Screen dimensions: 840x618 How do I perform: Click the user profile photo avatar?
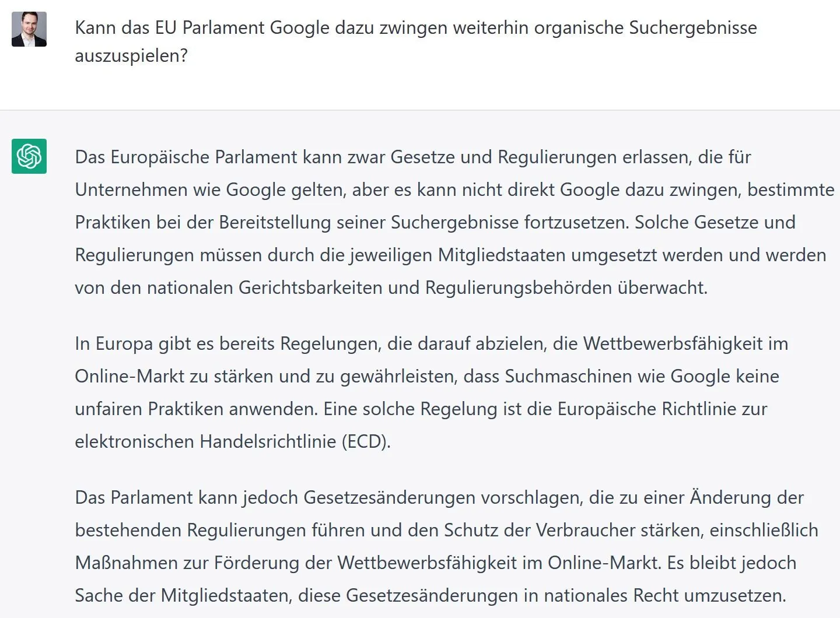pyautogui.click(x=29, y=29)
